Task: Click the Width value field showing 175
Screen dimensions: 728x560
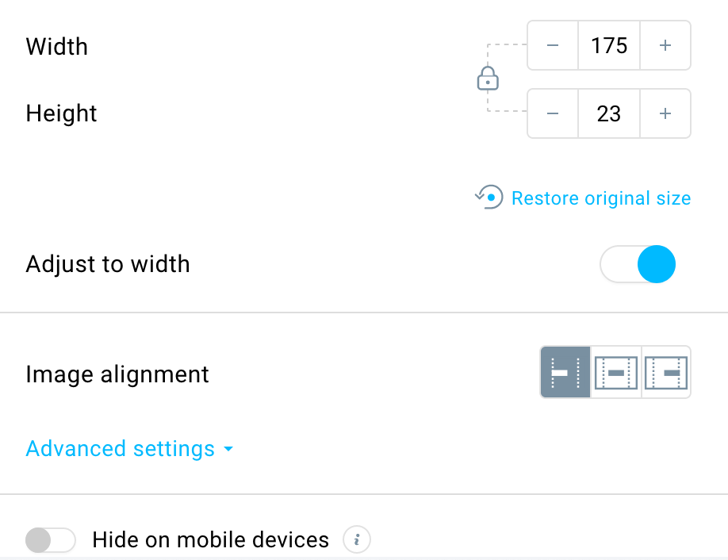Action: pyautogui.click(x=609, y=45)
